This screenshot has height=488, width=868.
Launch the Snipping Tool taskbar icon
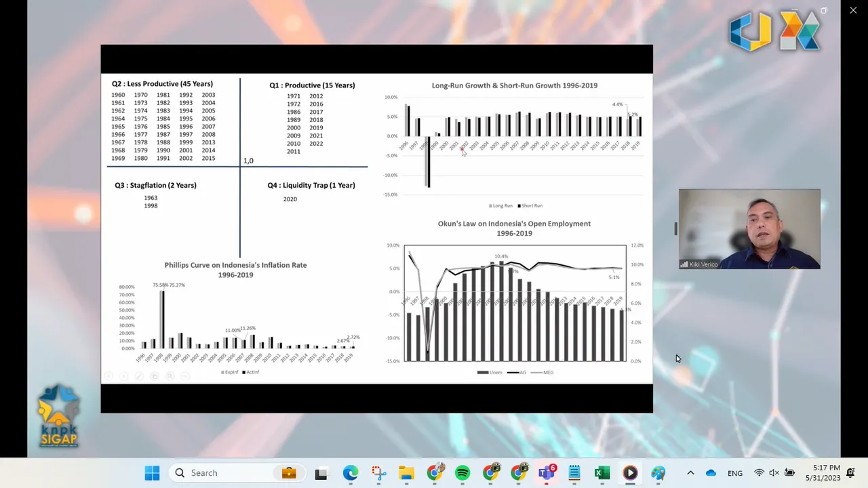point(378,473)
